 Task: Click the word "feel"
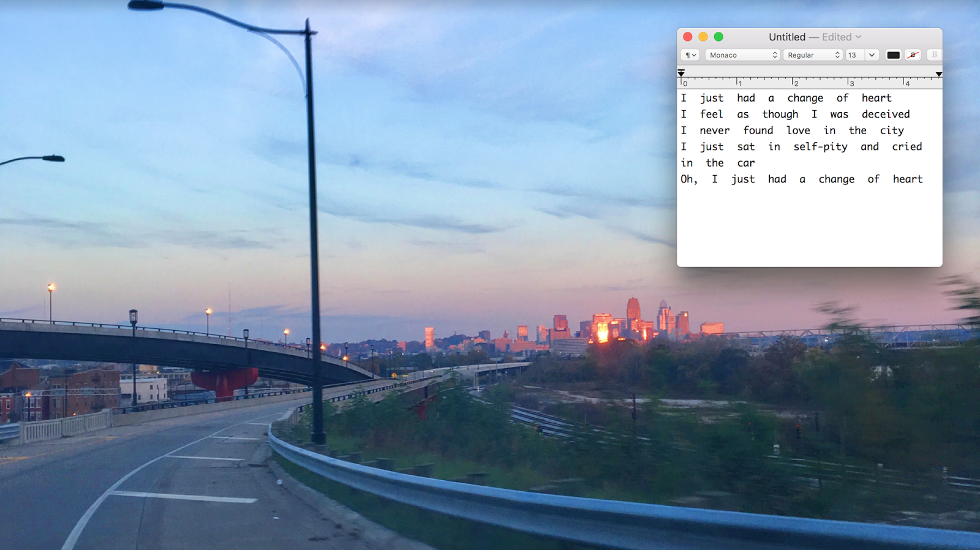pos(712,114)
